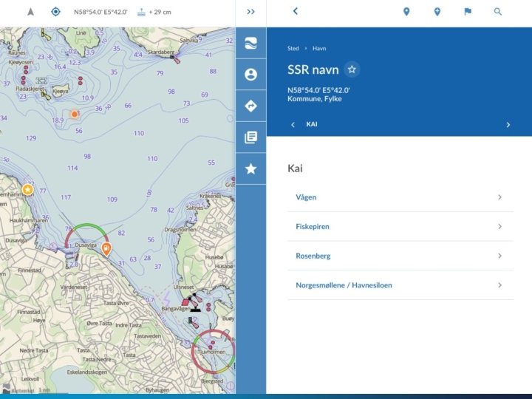
Task: Open Norgesmøllene / Havnesiloen entry
Action: tap(400, 285)
